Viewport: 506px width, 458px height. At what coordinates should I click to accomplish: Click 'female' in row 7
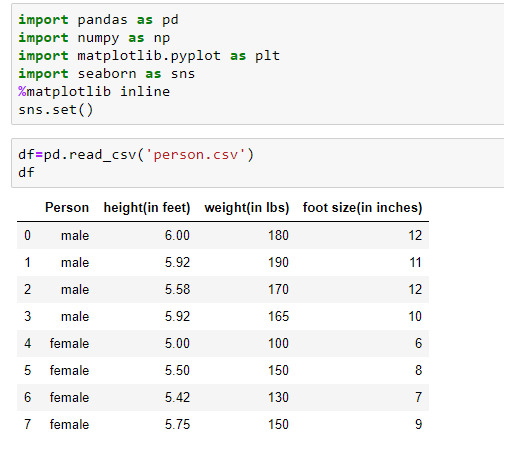(69, 424)
